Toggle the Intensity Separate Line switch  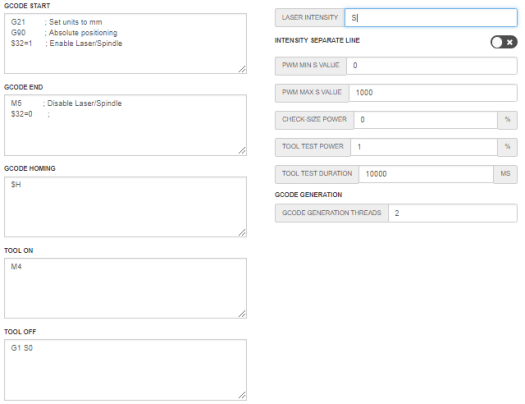504,42
